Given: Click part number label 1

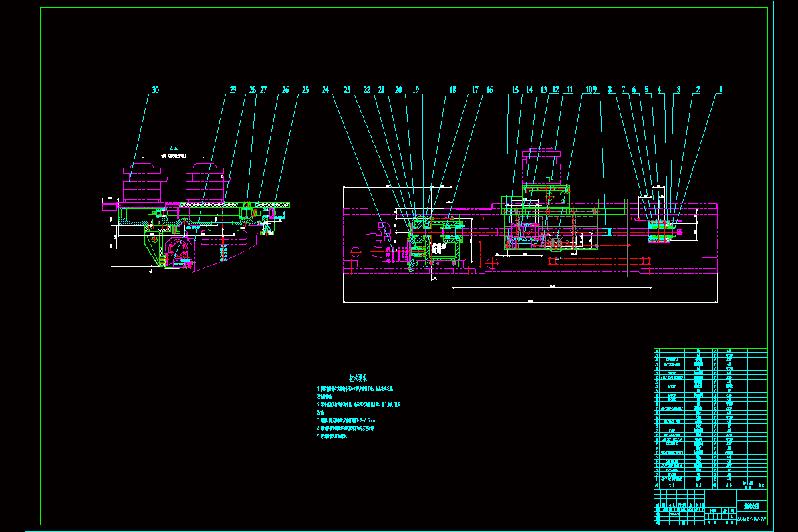Looking at the screenshot, I should point(720,89).
